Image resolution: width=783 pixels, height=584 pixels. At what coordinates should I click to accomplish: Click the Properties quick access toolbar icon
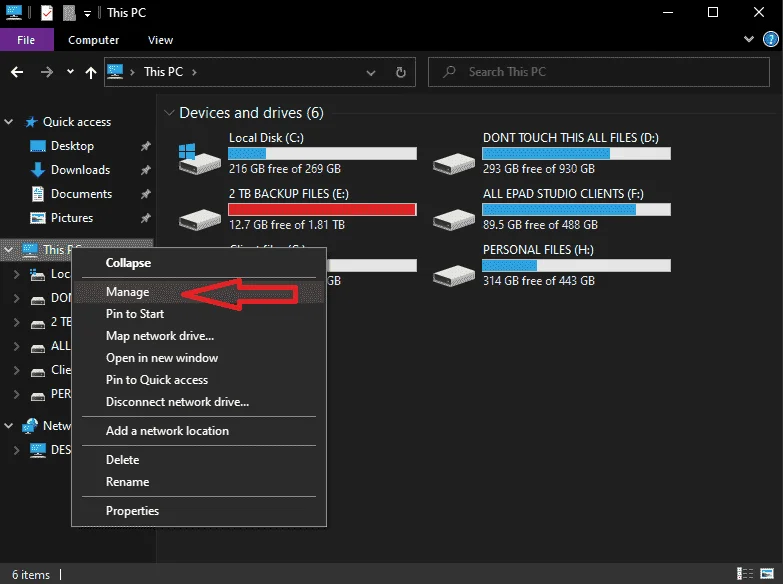click(46, 13)
